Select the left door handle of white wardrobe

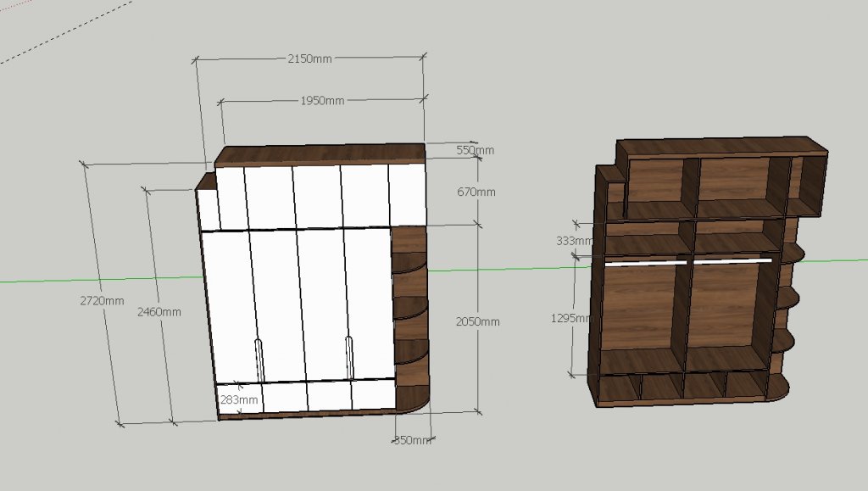click(x=259, y=360)
